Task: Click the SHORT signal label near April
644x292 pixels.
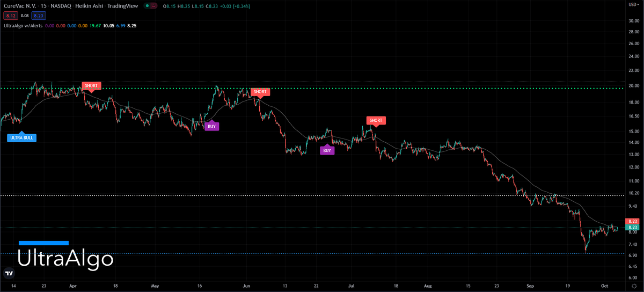Action: (91, 86)
